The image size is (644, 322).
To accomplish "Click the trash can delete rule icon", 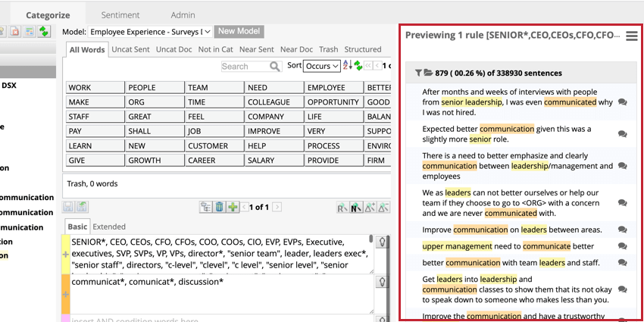I will pos(219,207).
